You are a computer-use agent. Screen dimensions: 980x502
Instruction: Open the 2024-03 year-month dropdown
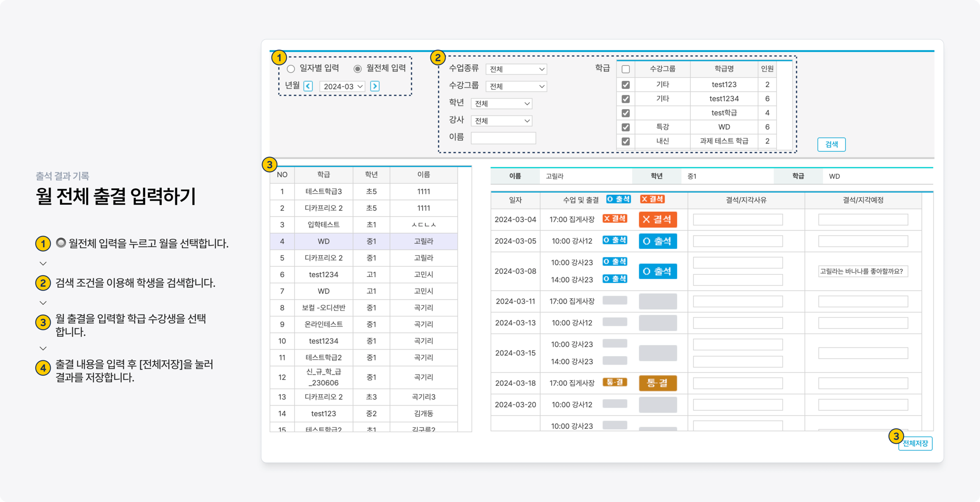pyautogui.click(x=342, y=86)
